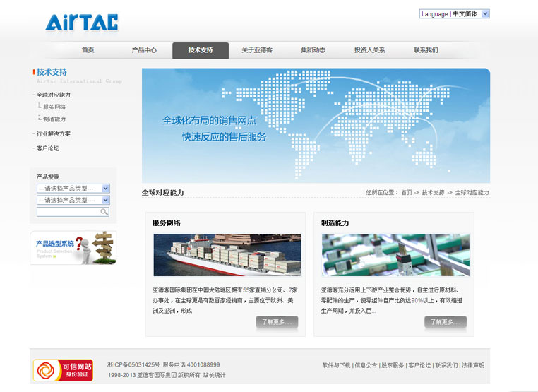Click the AirTAC logo
The height and width of the screenshot is (392, 538).
click(82, 23)
